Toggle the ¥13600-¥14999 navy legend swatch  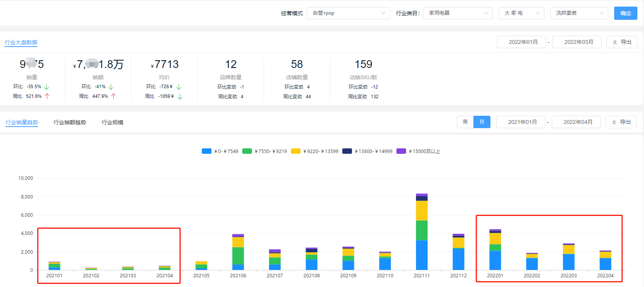coord(347,151)
